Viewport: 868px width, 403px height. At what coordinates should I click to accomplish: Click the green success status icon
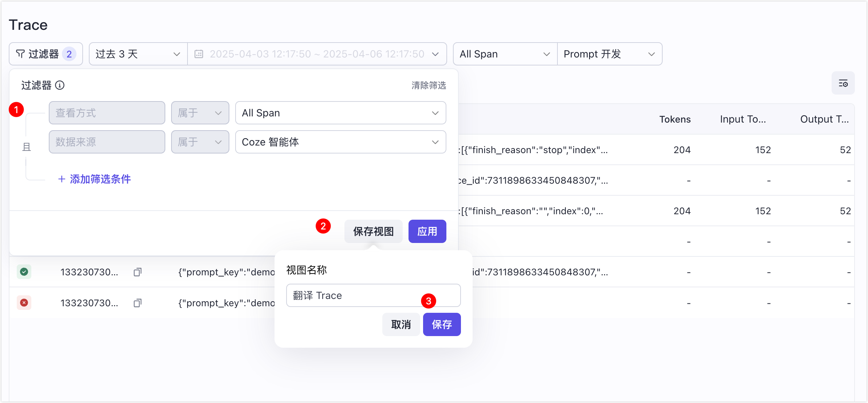24,272
